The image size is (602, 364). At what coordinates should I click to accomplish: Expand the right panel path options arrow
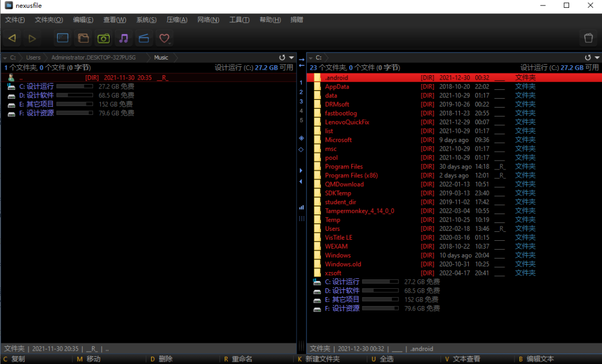click(x=597, y=57)
